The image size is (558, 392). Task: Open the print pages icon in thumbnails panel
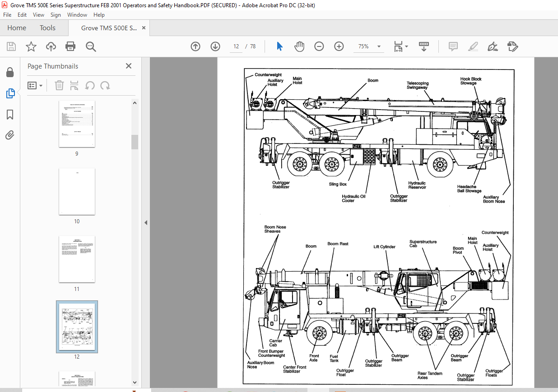74,86
